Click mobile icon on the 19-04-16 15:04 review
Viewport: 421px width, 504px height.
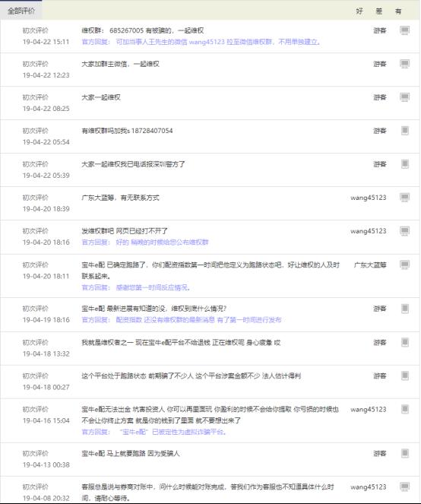click(x=405, y=409)
